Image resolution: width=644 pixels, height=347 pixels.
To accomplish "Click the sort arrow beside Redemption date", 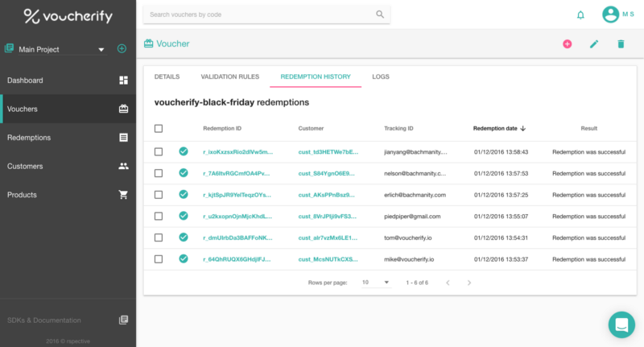I will pyautogui.click(x=522, y=129).
